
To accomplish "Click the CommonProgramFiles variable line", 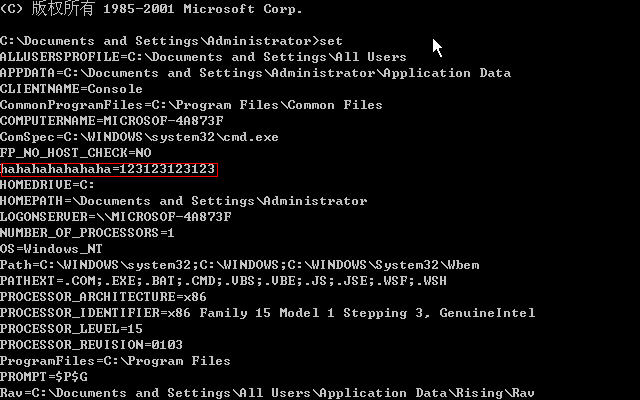I will 191,105.
